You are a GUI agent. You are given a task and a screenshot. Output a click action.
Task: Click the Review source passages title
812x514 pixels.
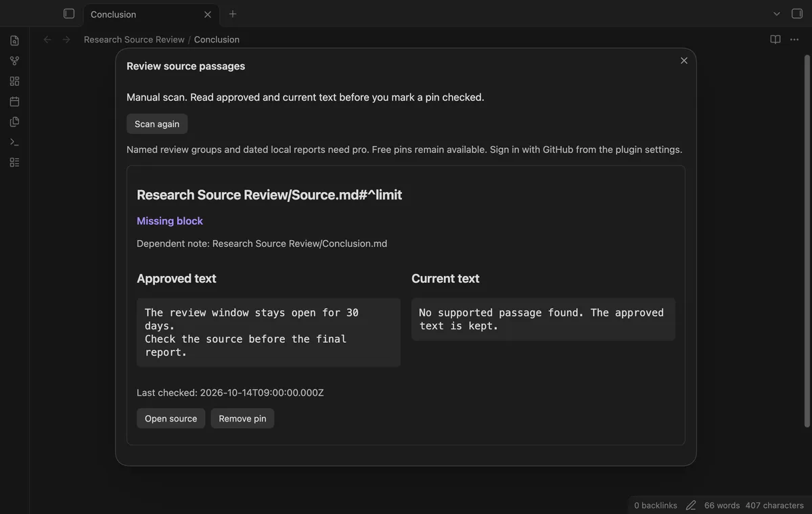point(186,66)
